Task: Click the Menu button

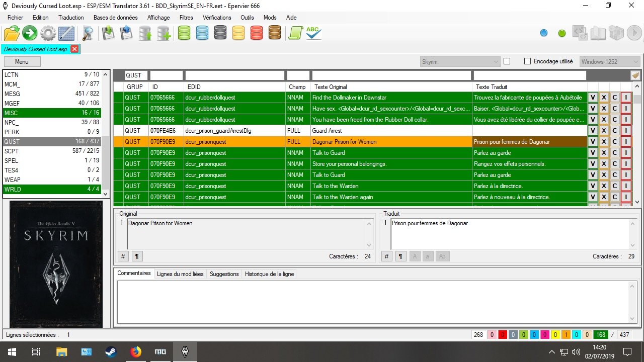Action: pos(22,62)
